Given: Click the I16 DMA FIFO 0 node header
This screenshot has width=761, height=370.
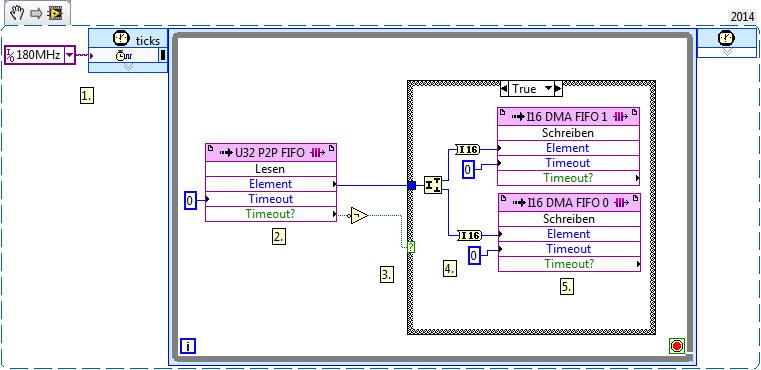Looking at the screenshot, I should pos(569,202).
